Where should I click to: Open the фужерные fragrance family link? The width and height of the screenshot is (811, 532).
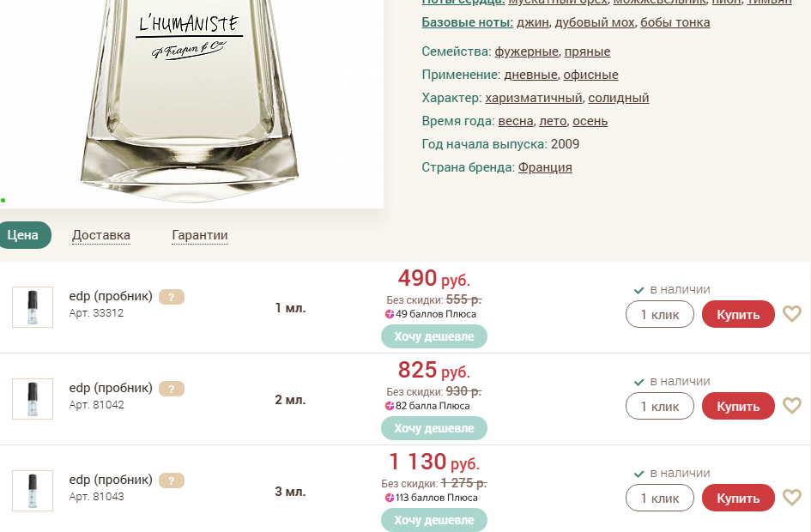526,51
